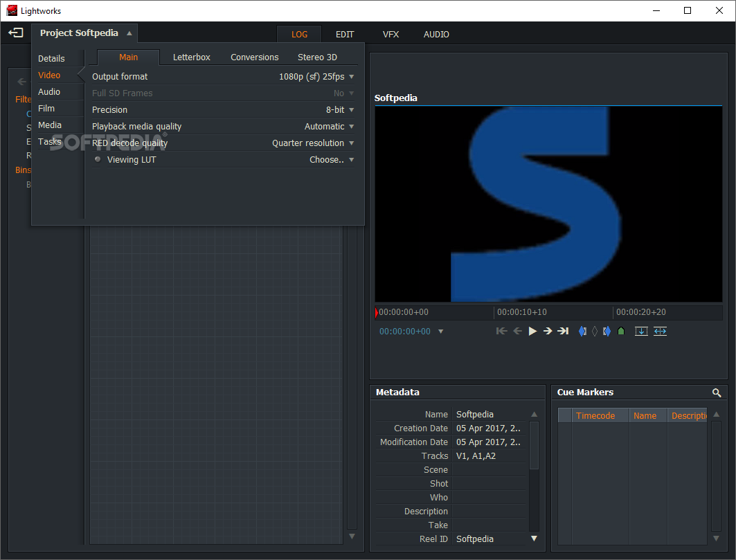Add a green cue marker
The width and height of the screenshot is (736, 560).
[x=621, y=331]
